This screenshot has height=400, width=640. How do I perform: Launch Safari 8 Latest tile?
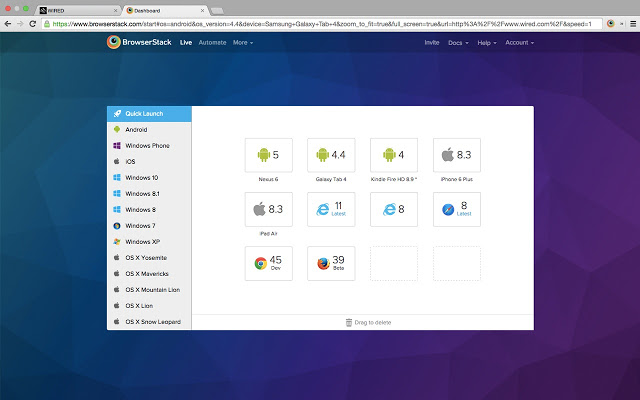(457, 209)
